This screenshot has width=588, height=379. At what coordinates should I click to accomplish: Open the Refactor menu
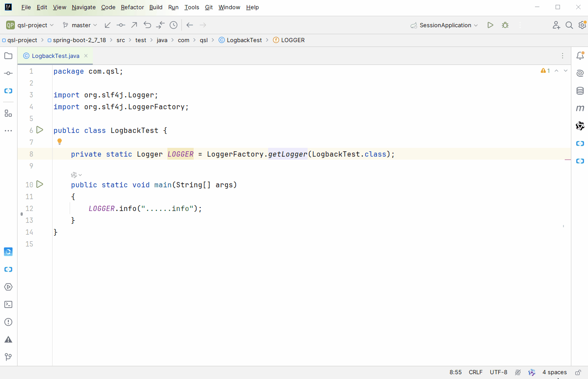132,7
